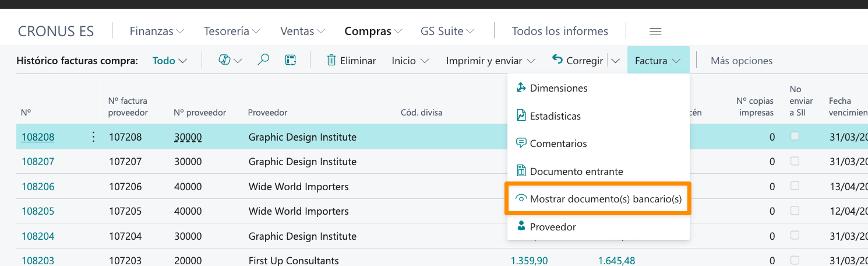Open row options for invoice 108208
The height and width of the screenshot is (266, 868).
pos(93,137)
